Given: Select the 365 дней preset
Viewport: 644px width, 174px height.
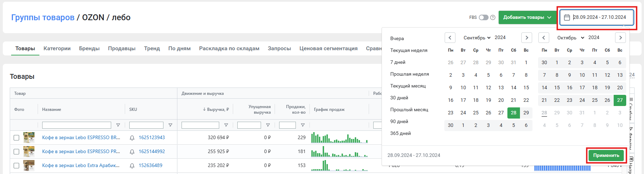Looking at the screenshot, I should (401, 133).
